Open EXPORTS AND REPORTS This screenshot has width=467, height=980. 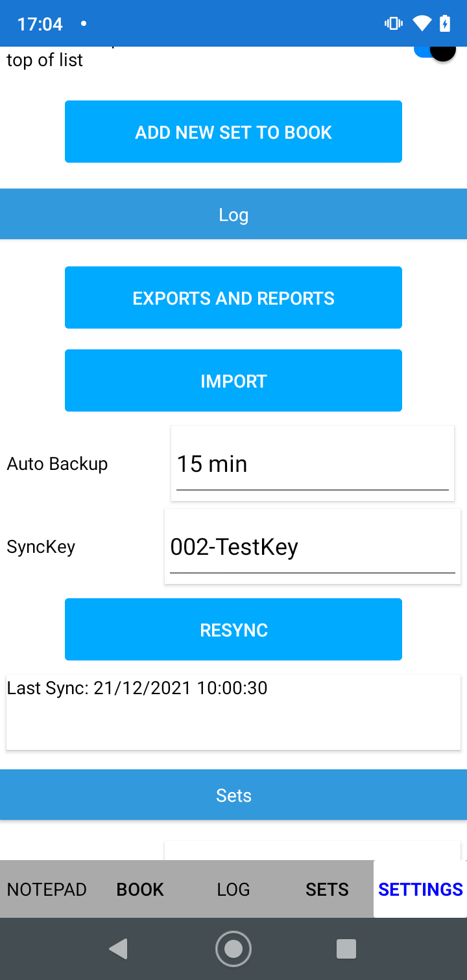pyautogui.click(x=233, y=297)
